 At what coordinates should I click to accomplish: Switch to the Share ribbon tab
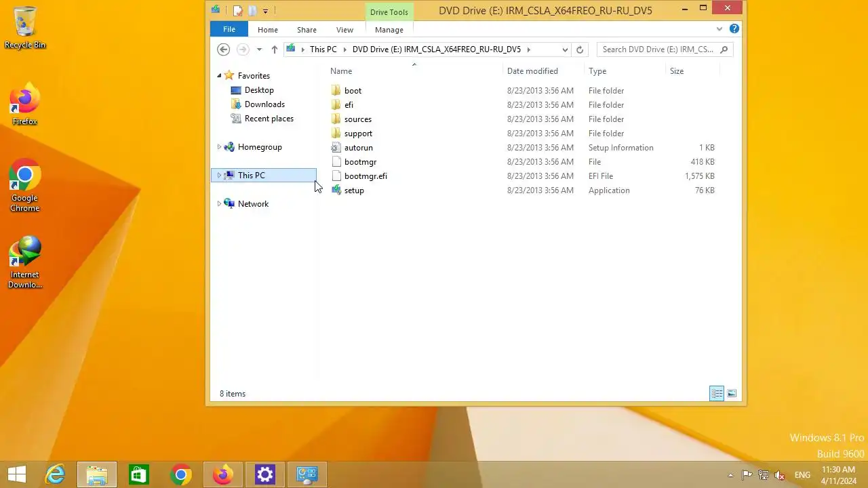click(307, 30)
